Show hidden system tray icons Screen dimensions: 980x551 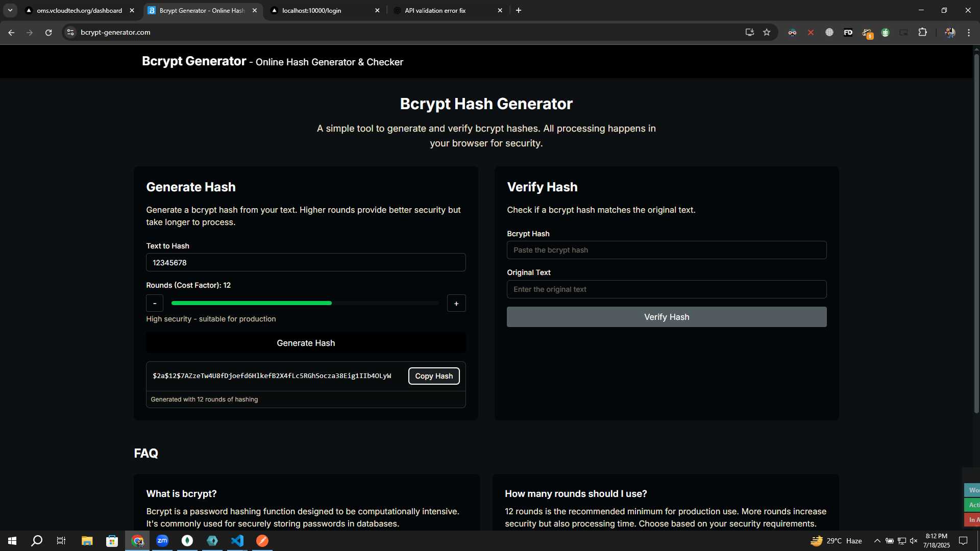[x=877, y=541]
